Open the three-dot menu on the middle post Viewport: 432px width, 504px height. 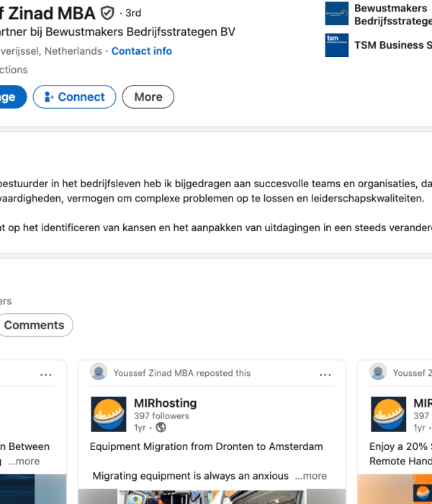[x=325, y=374]
